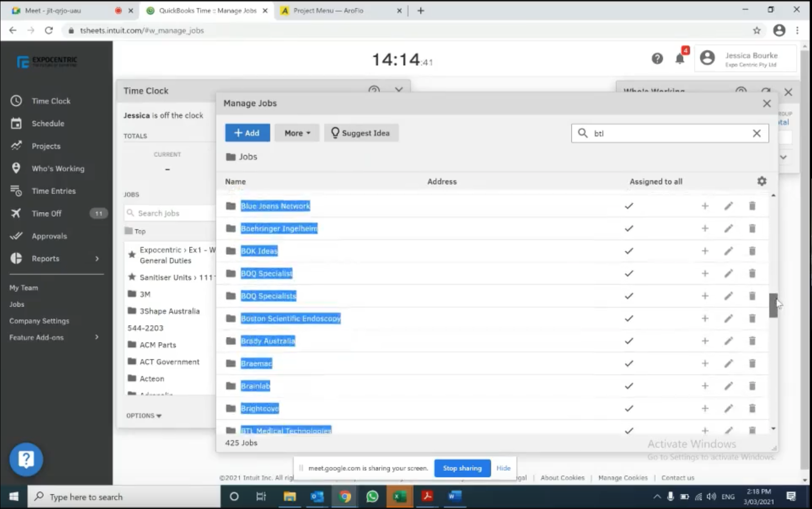812x509 pixels.
Task: Add sub-job under Blue Jeans Network
Action: (x=705, y=206)
